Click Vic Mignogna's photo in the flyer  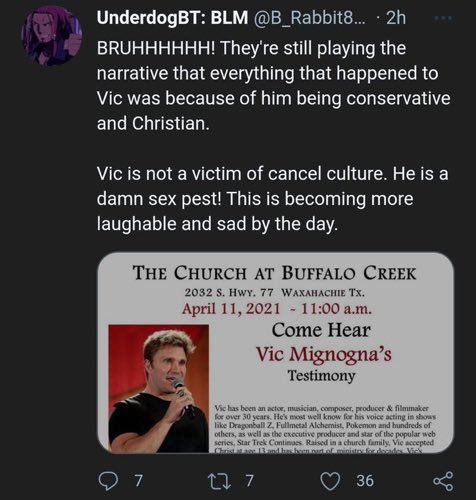(159, 388)
